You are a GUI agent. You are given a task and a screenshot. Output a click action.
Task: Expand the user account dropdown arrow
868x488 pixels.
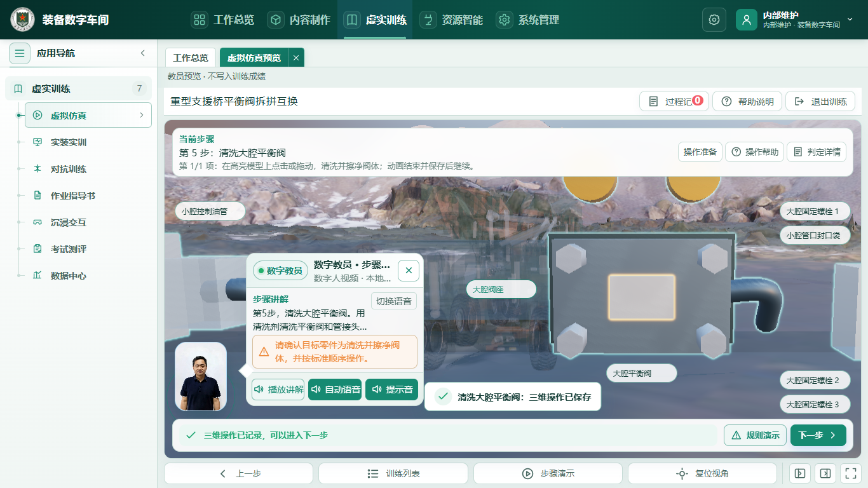click(850, 20)
